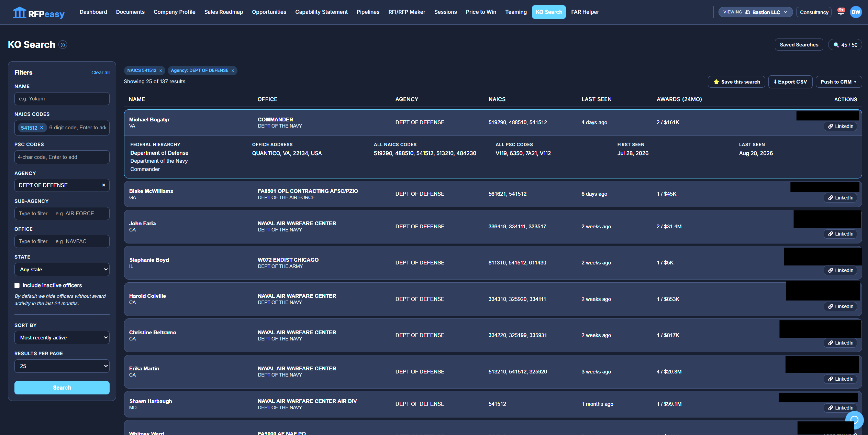Open LinkedIn for Erika Martin
This screenshot has height=435, width=868.
[x=840, y=379]
